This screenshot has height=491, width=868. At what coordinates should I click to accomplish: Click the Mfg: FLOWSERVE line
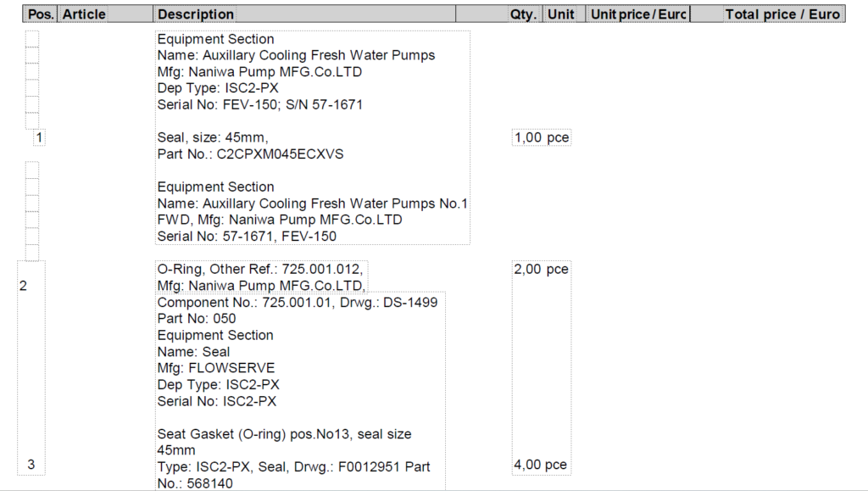(216, 368)
